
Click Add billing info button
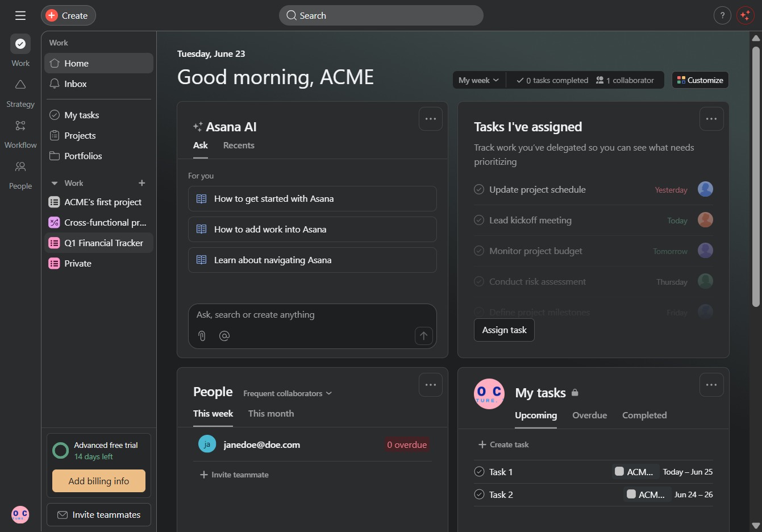point(99,481)
